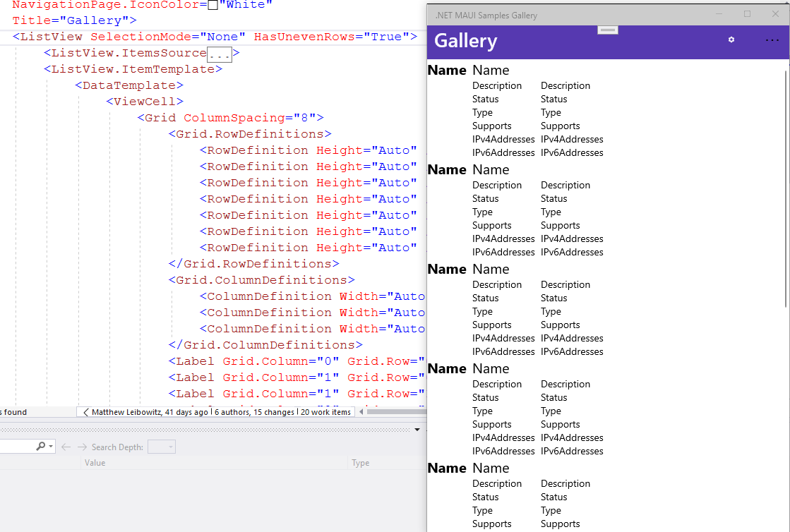The height and width of the screenshot is (532, 790).
Task: Expand the collapsed ListView.ItemsSource region
Action: click(218, 53)
